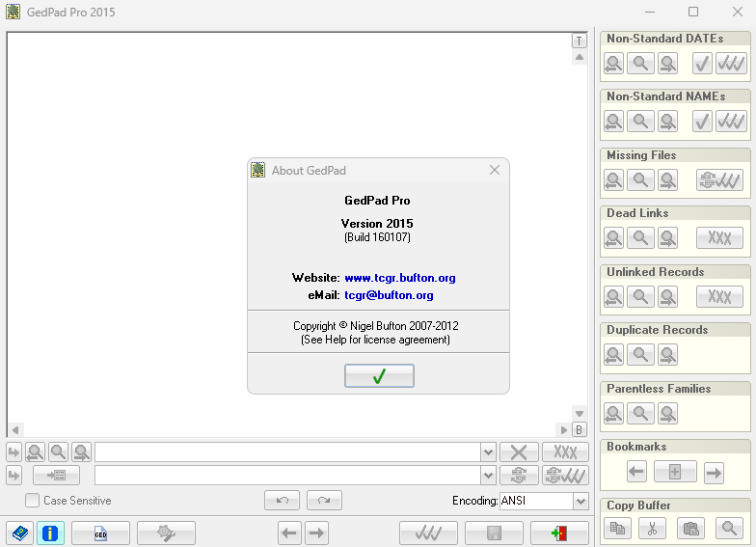Fix all Non-Standard DATEs with the triple checkmark
756x547 pixels.
tap(731, 64)
